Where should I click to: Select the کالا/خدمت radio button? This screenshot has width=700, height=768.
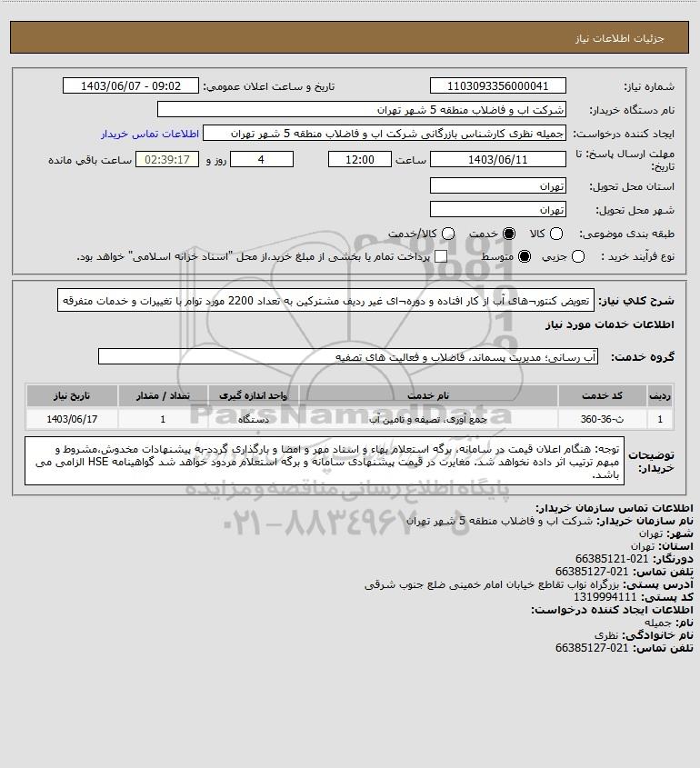click(448, 234)
